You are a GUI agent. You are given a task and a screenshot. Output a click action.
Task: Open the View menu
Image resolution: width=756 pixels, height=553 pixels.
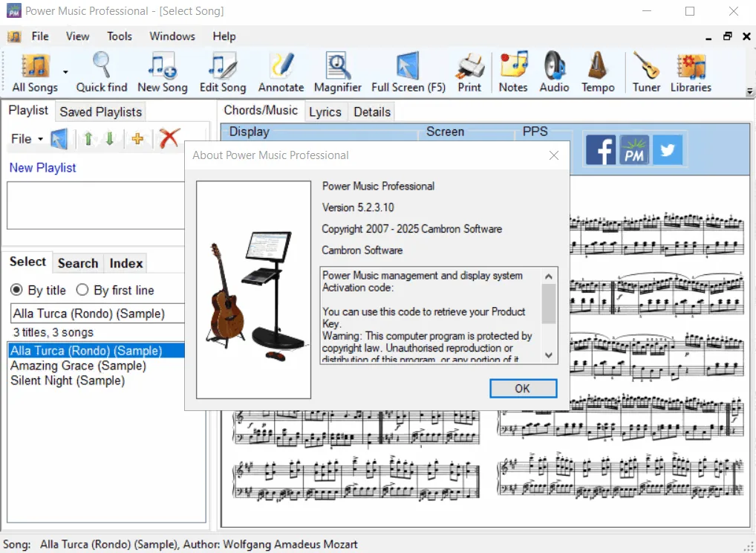[78, 36]
